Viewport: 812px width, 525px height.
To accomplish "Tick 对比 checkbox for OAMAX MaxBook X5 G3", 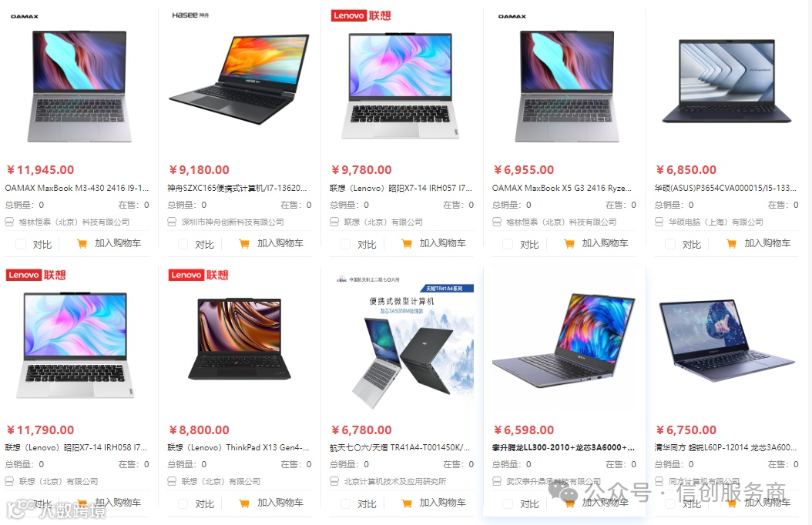I will pos(508,244).
